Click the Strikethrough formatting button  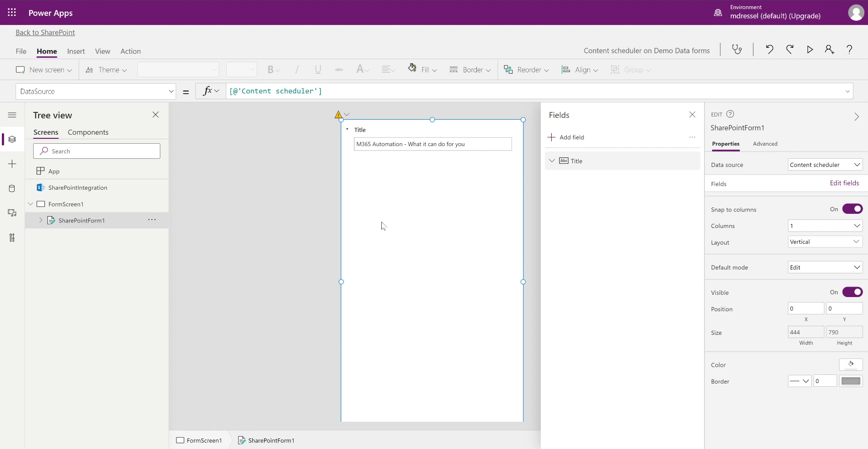[339, 70]
